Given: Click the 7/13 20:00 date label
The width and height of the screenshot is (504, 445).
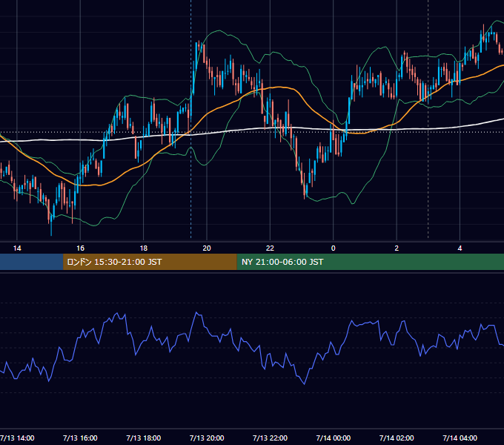Looking at the screenshot, I should point(207,438).
